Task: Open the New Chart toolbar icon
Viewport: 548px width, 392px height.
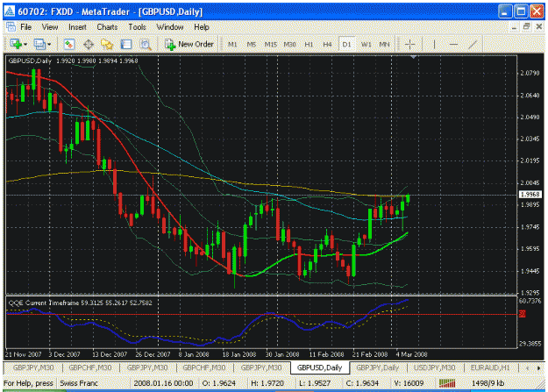Action: click(16, 44)
